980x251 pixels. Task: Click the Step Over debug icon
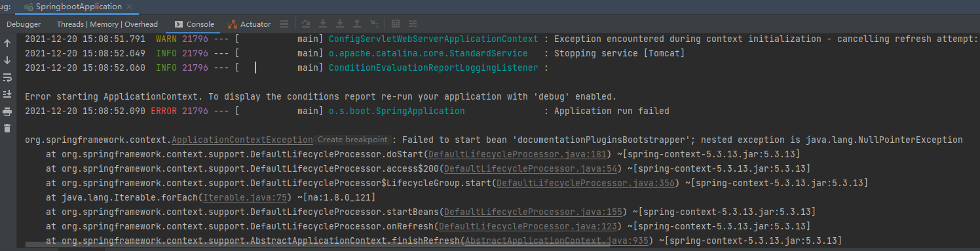[306, 24]
